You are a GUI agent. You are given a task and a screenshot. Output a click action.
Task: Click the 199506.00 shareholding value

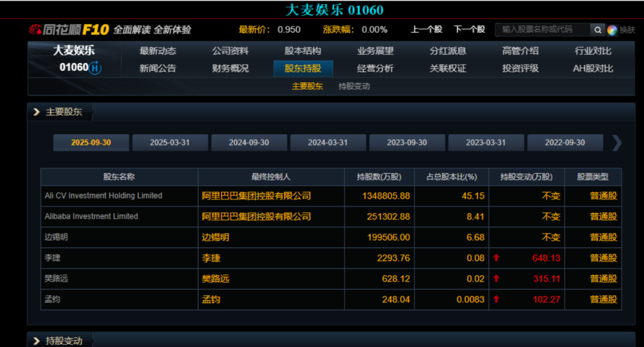[x=388, y=237]
